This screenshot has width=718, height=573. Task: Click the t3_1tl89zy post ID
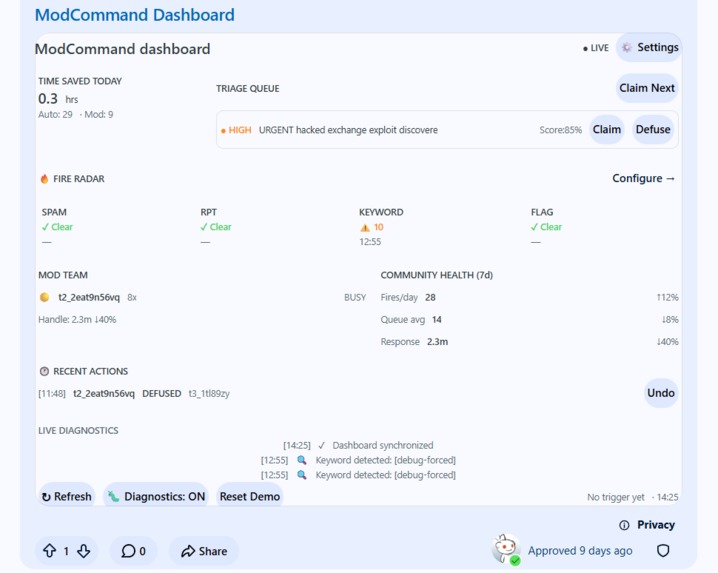[209, 393]
